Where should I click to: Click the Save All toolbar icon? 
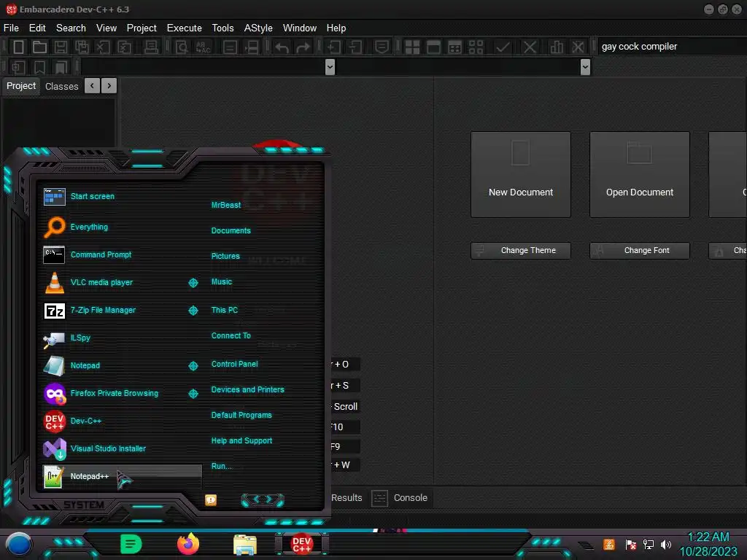82,47
